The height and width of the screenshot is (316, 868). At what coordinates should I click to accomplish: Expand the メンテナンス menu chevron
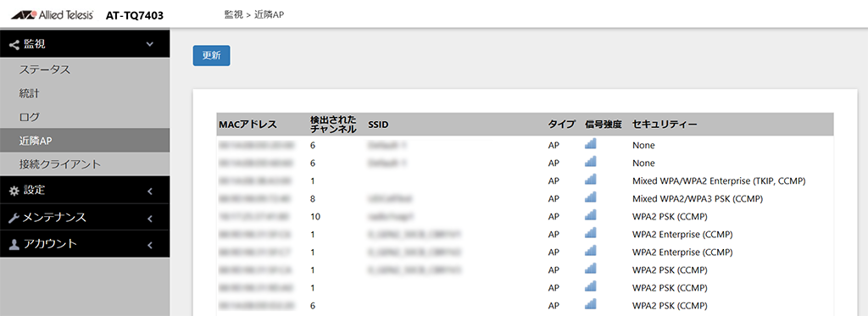[x=149, y=219]
